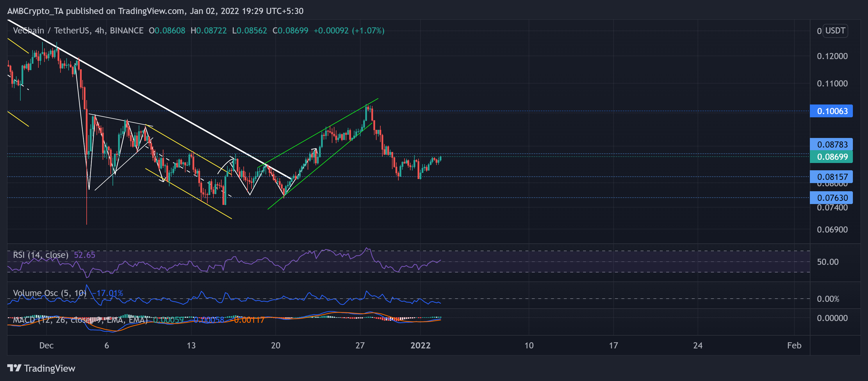Click the 0.08783 price level label

(831, 144)
